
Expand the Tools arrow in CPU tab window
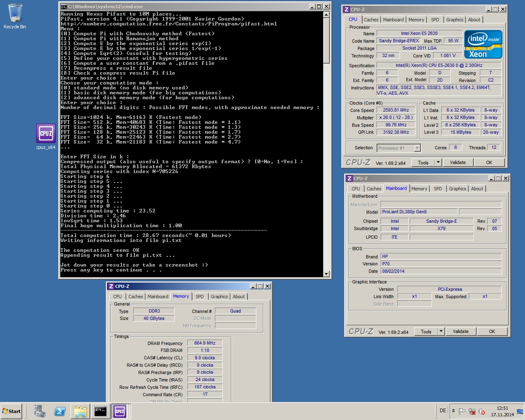438,162
